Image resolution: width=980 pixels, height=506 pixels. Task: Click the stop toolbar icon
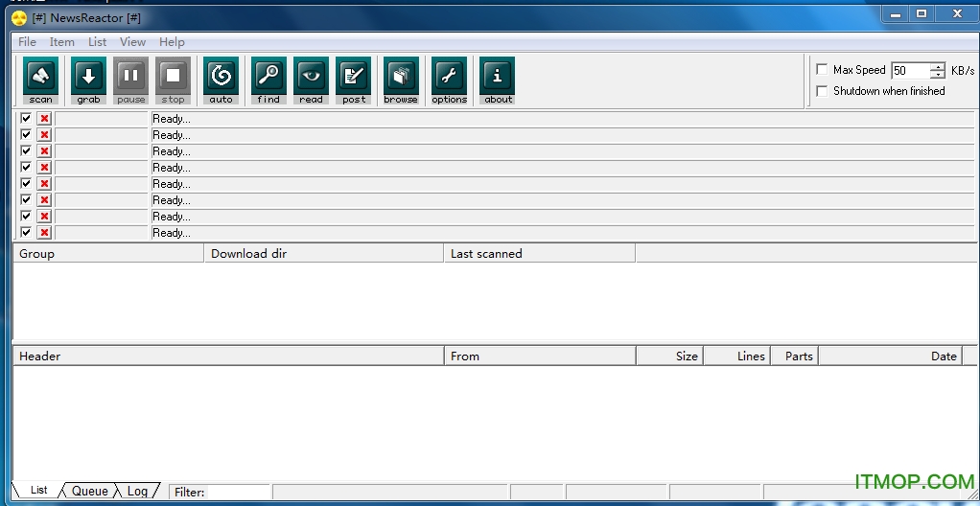[x=174, y=80]
